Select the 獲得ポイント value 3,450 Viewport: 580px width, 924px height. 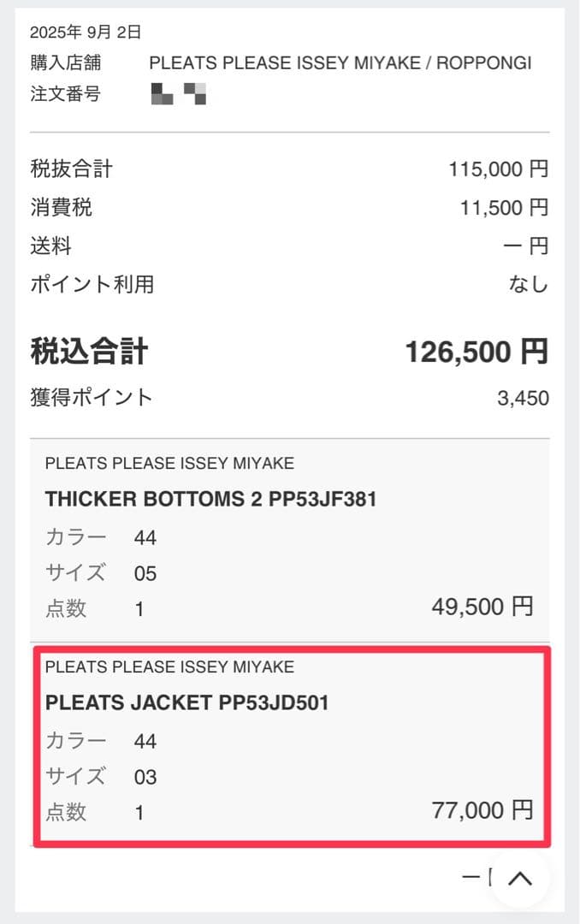coord(525,397)
